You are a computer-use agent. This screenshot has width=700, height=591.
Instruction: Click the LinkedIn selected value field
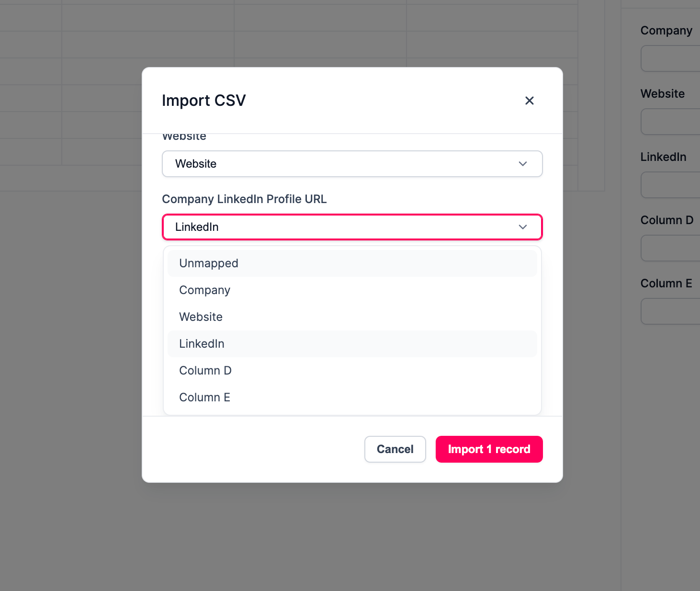coord(352,227)
